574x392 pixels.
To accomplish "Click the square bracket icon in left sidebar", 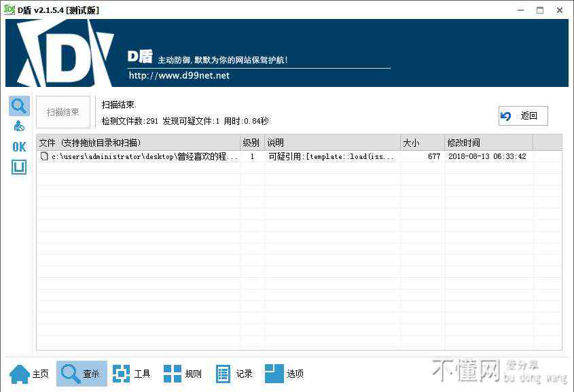I will coord(19,167).
